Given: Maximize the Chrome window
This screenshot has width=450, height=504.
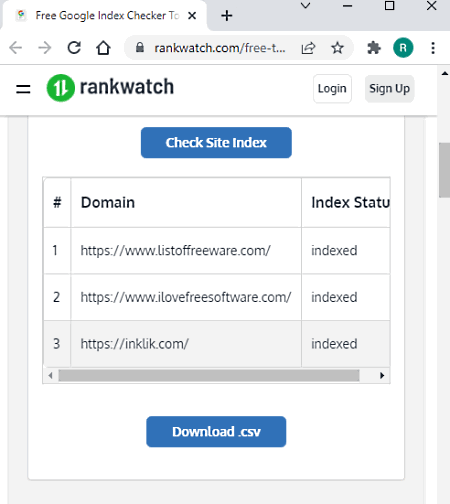Looking at the screenshot, I should click(x=389, y=6).
